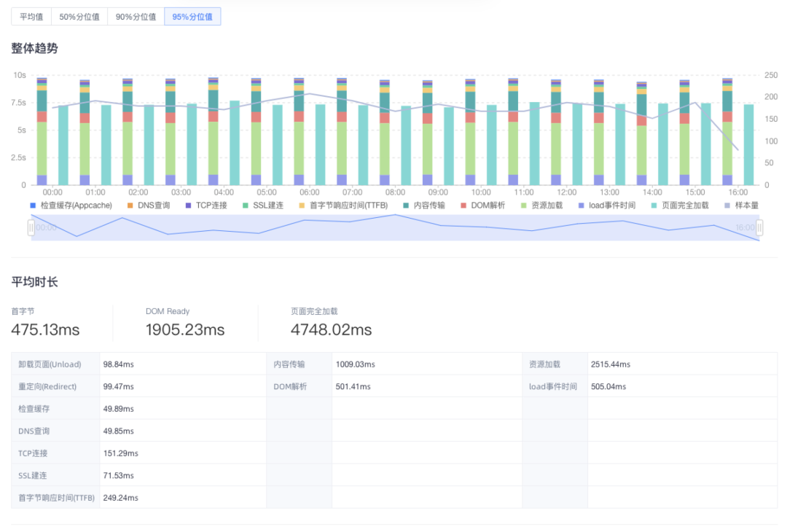Click right handle of chart zoom slider
Image resolution: width=787 pixels, height=532 pixels.
click(x=759, y=228)
